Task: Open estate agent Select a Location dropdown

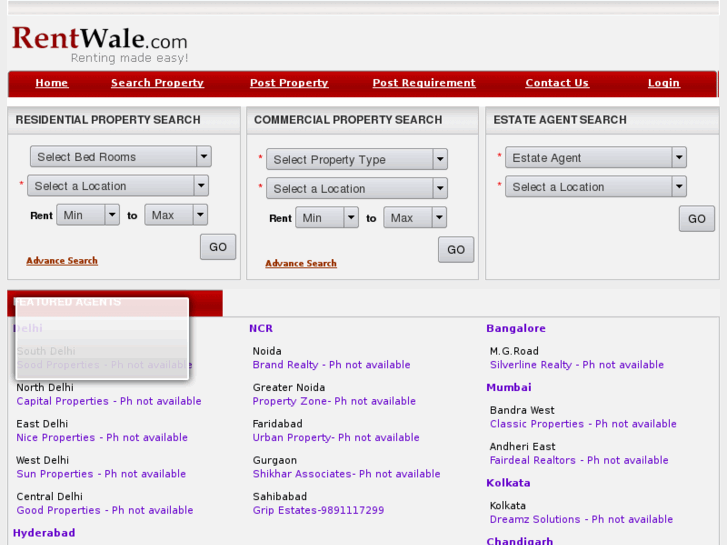Action: point(596,187)
